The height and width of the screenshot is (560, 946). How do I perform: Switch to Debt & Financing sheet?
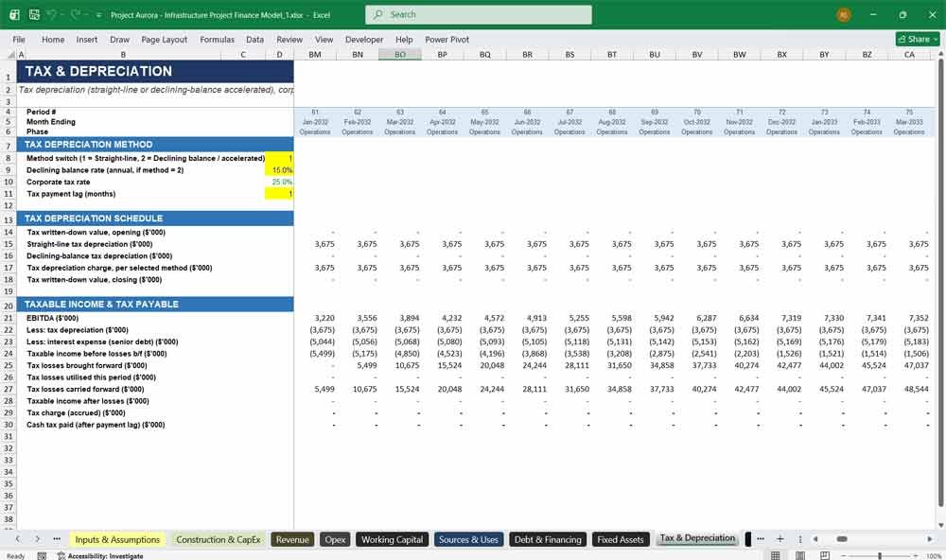coord(548,539)
